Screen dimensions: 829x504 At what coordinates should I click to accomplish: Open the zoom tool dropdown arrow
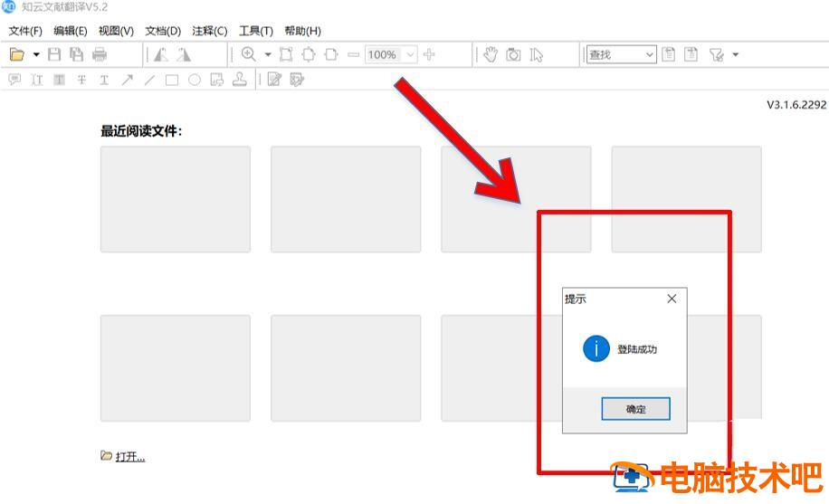pyautogui.click(x=268, y=54)
